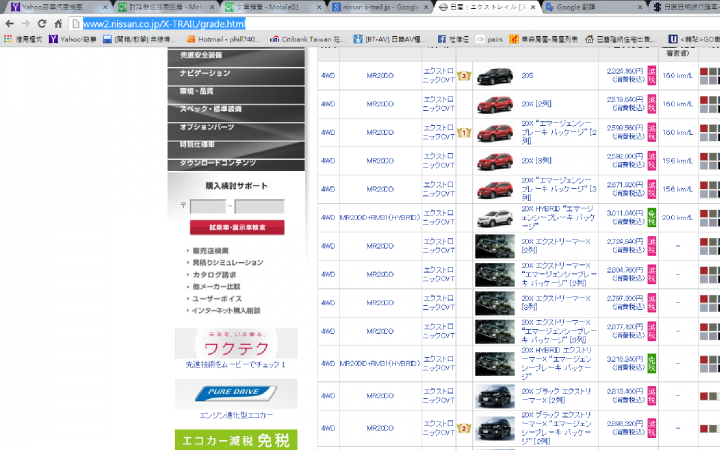Pick red swatch in 20X HYBRID 3,011,040円 row
Image resolution: width=720 pixels, height=450 pixels.
click(703, 213)
